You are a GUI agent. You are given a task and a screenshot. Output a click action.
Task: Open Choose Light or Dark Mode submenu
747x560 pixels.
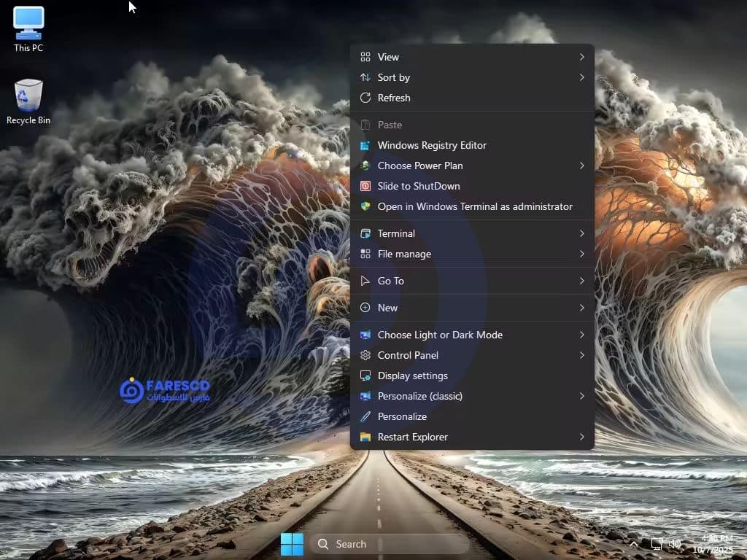tap(440, 335)
